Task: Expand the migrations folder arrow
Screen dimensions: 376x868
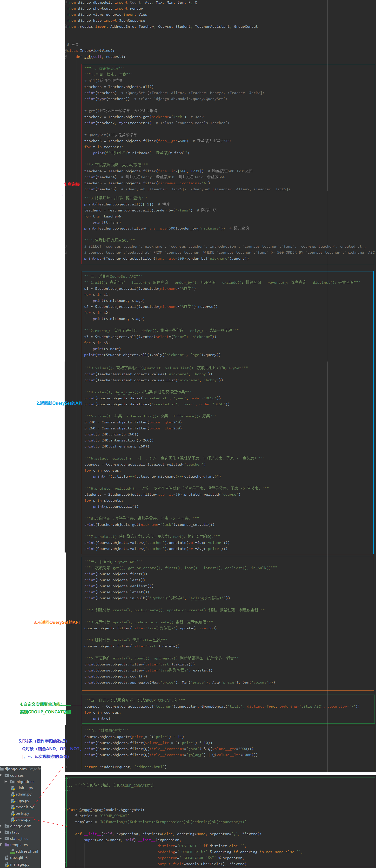Action: click(6, 782)
